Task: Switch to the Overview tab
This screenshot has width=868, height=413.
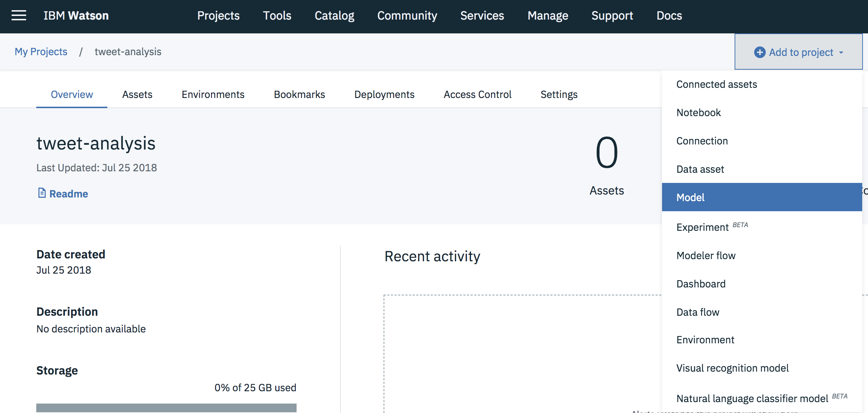Action: 72,94
